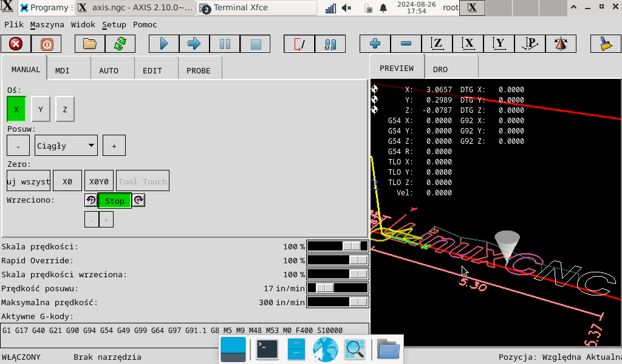622x364 pixels.
Task: Decrease spindle speed minus button
Action: click(x=92, y=220)
